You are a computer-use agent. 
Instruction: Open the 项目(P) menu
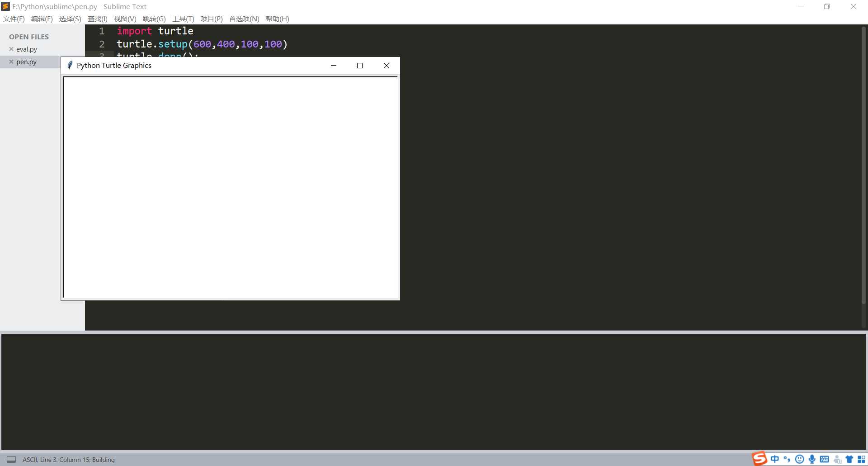tap(212, 19)
